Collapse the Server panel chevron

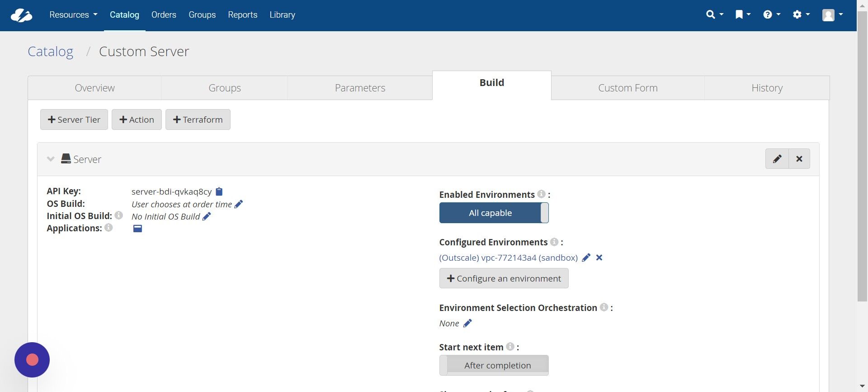point(51,159)
